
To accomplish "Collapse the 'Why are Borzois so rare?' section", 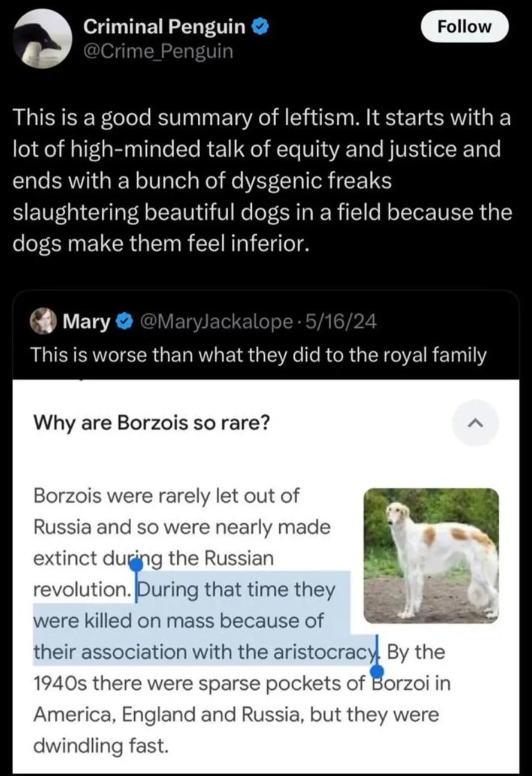I will click(x=475, y=423).
